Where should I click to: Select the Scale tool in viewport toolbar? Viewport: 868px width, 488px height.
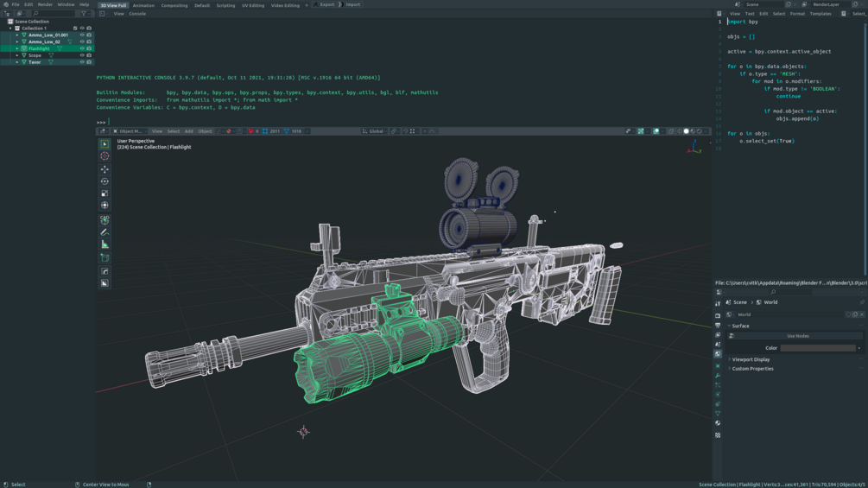pos(105,193)
